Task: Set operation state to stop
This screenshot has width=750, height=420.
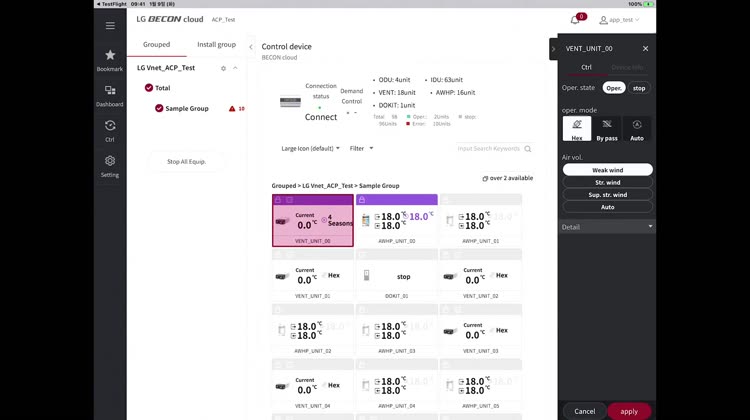Action: pos(640,88)
